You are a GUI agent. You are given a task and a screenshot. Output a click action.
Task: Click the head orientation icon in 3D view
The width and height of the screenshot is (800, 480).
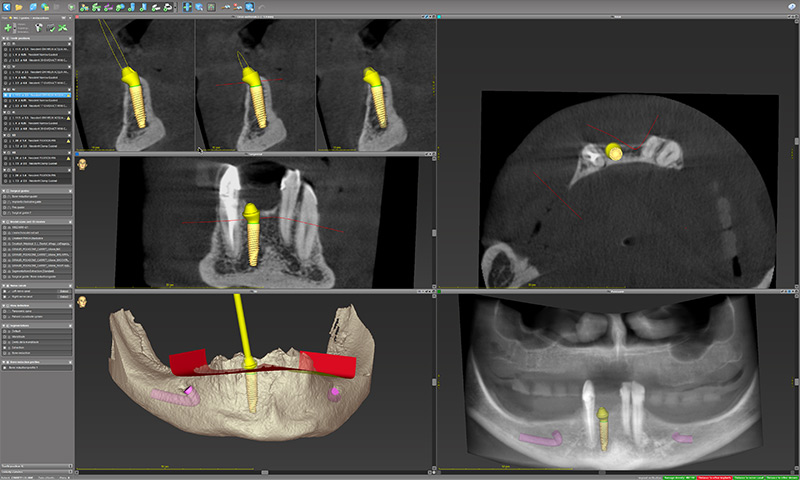pos(82,299)
